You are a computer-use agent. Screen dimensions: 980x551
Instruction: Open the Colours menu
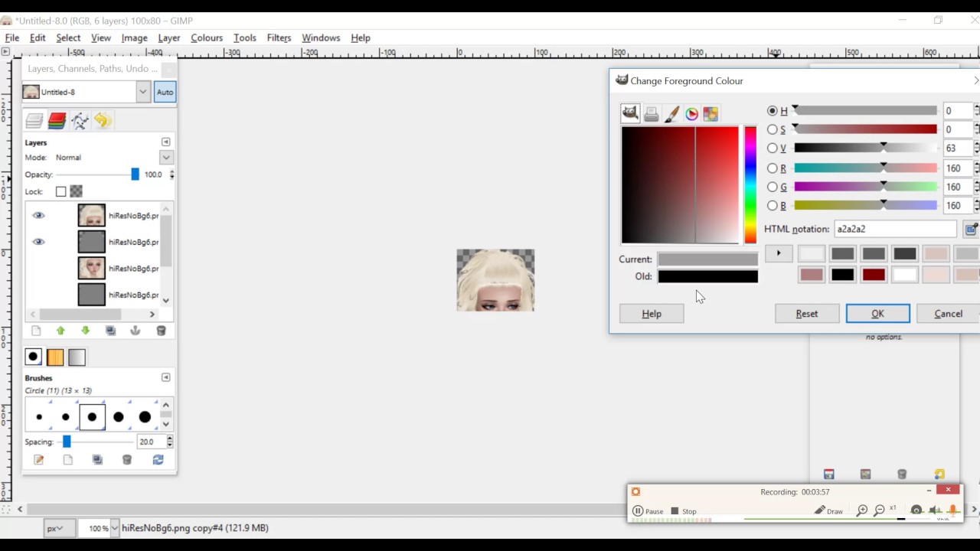tap(207, 37)
